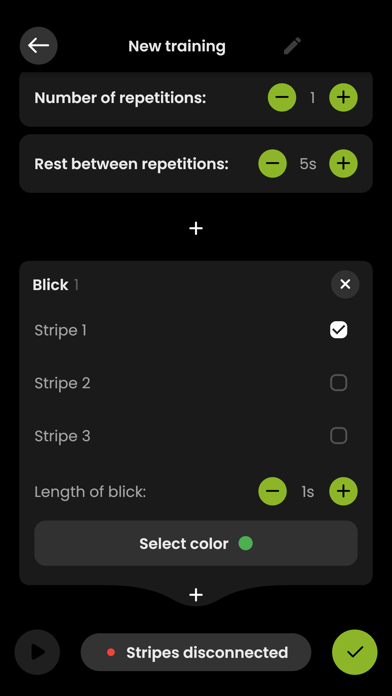
Task: Select the New training title text
Action: [177, 46]
